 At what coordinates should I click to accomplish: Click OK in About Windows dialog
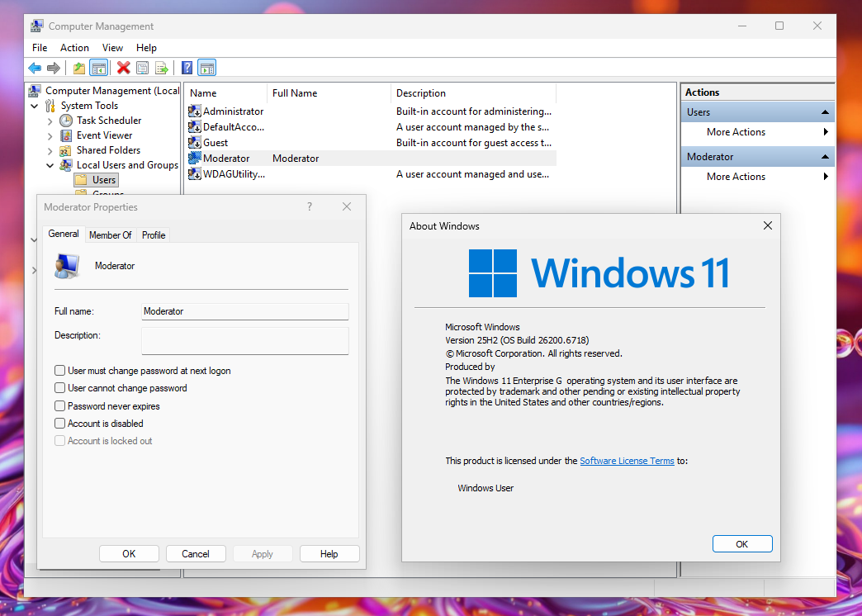pyautogui.click(x=742, y=544)
